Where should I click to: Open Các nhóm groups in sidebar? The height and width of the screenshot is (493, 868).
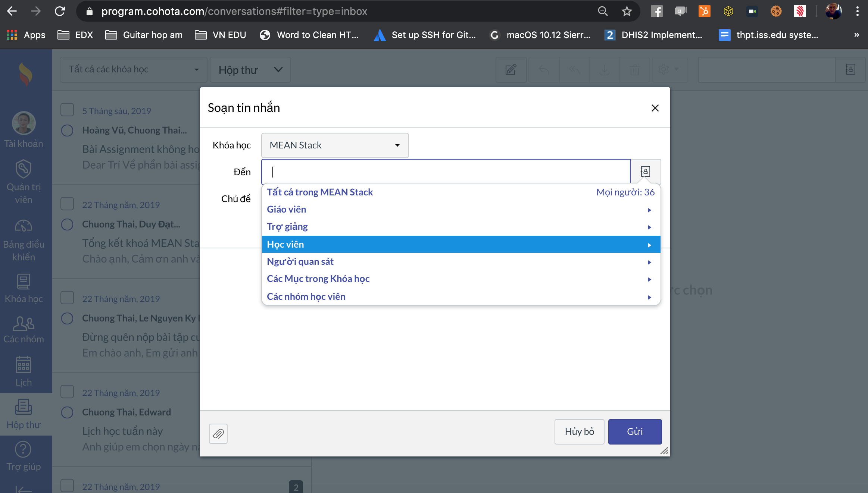[24, 330]
